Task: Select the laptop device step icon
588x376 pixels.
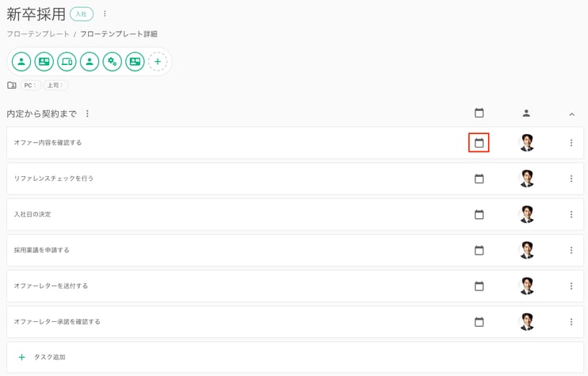Action: [x=67, y=62]
